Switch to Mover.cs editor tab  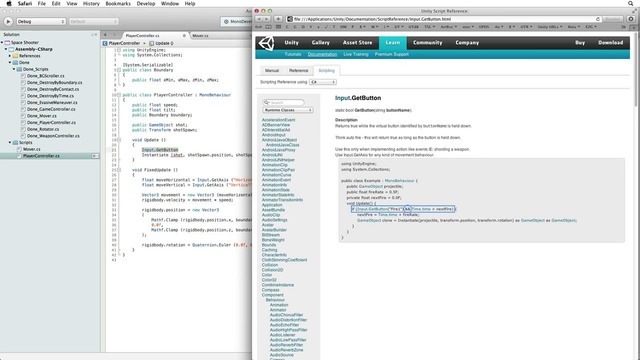click(x=200, y=36)
